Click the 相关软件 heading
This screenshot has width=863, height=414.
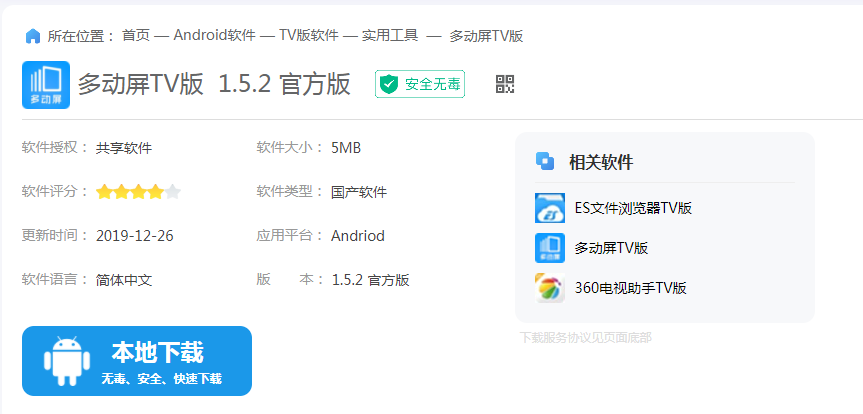601,162
